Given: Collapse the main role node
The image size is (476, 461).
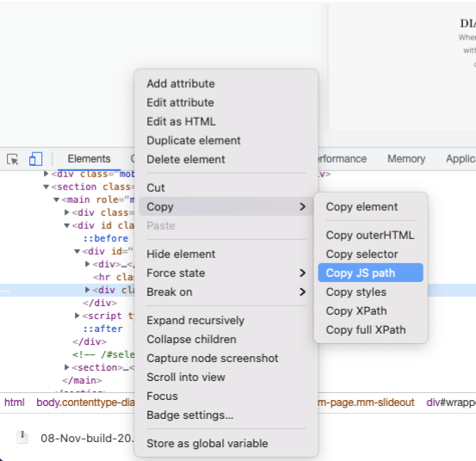Looking at the screenshot, I should click(x=57, y=200).
